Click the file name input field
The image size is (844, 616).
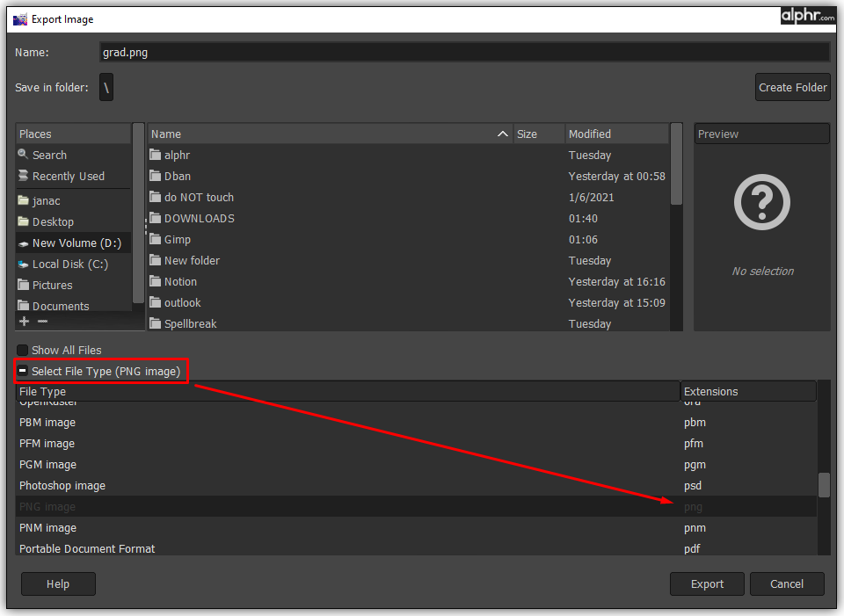click(464, 52)
